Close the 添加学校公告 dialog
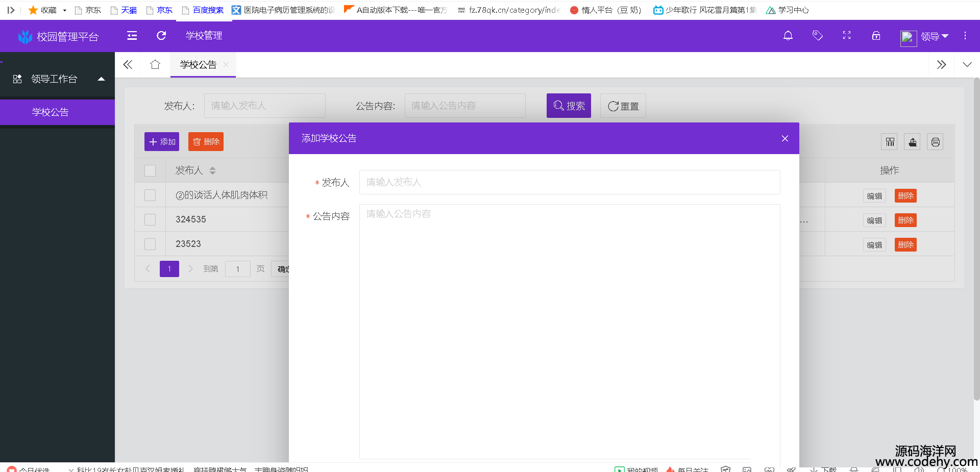 click(785, 139)
